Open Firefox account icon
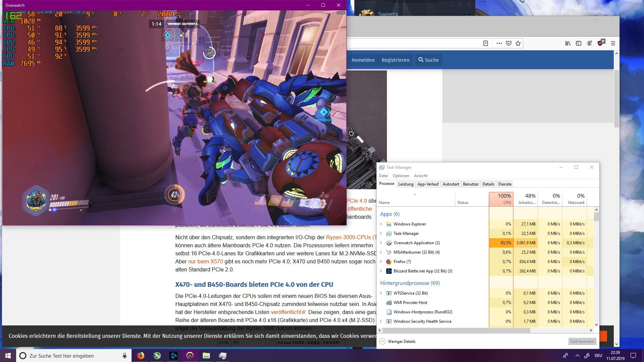The width and height of the screenshot is (644, 362). coord(589,43)
